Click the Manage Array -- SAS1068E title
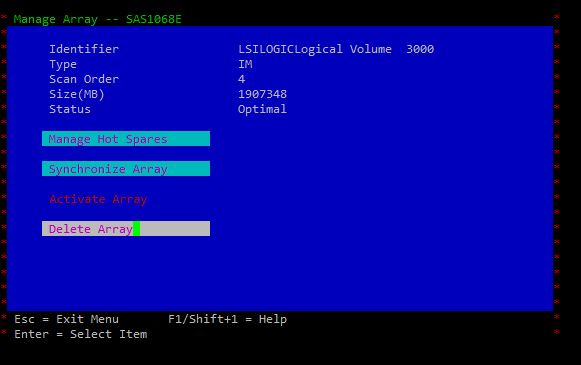Viewport: 581px width, 365px height. (98, 19)
